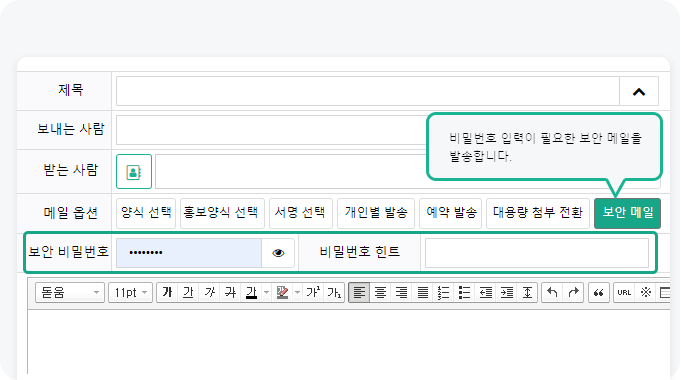Toggle the 보안 메일 option

click(628, 213)
